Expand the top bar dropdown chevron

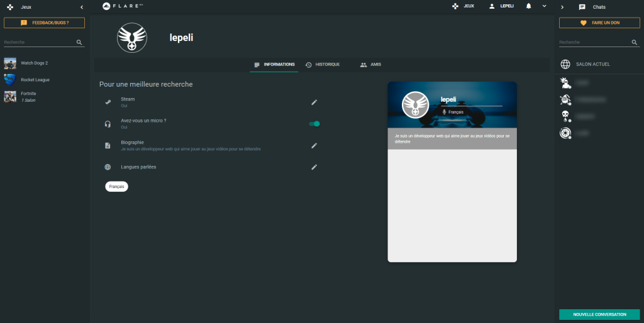(544, 6)
